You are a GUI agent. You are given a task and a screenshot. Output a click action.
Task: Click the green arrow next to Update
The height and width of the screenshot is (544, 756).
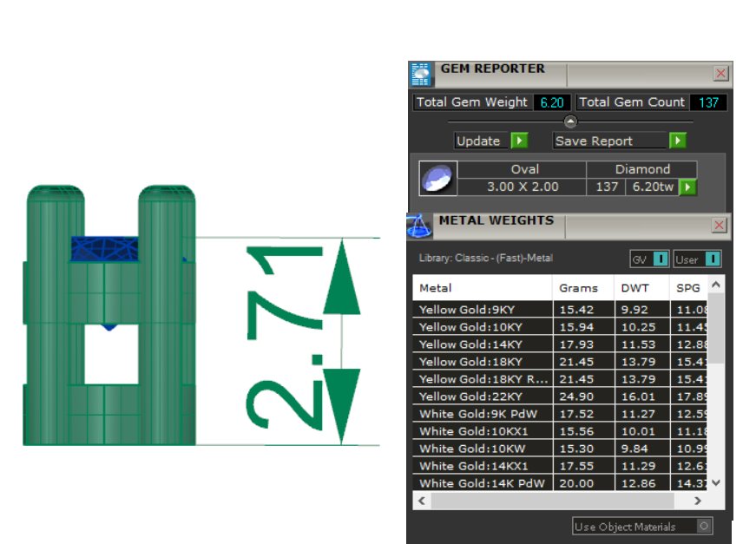tap(519, 141)
